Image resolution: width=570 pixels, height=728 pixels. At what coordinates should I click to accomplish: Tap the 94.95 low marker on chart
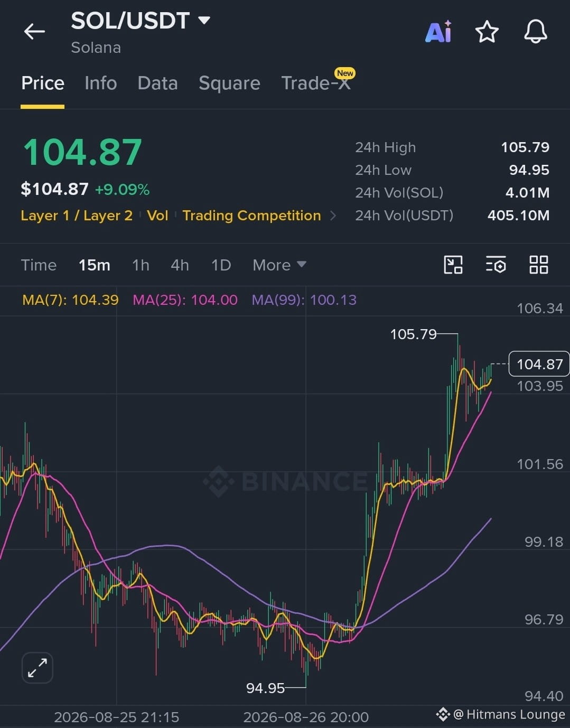(265, 688)
